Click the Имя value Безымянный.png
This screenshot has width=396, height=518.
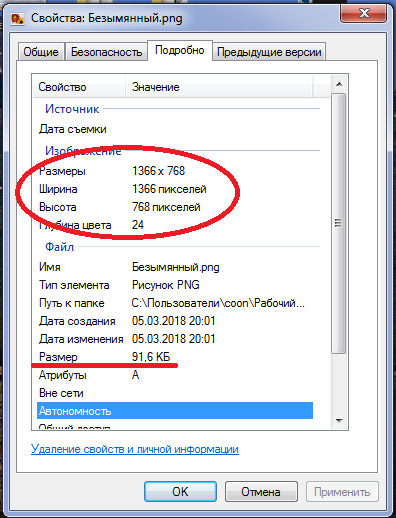tap(176, 267)
